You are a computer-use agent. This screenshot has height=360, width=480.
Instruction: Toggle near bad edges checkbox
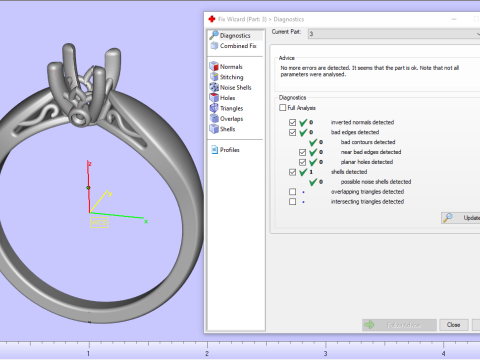point(302,152)
